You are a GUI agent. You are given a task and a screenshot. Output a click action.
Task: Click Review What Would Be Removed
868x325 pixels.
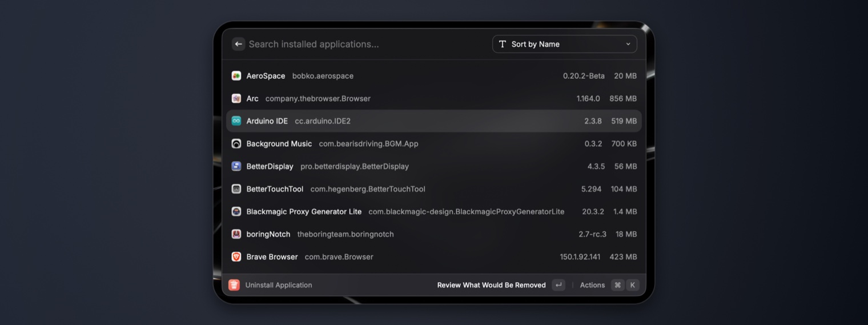click(491, 285)
